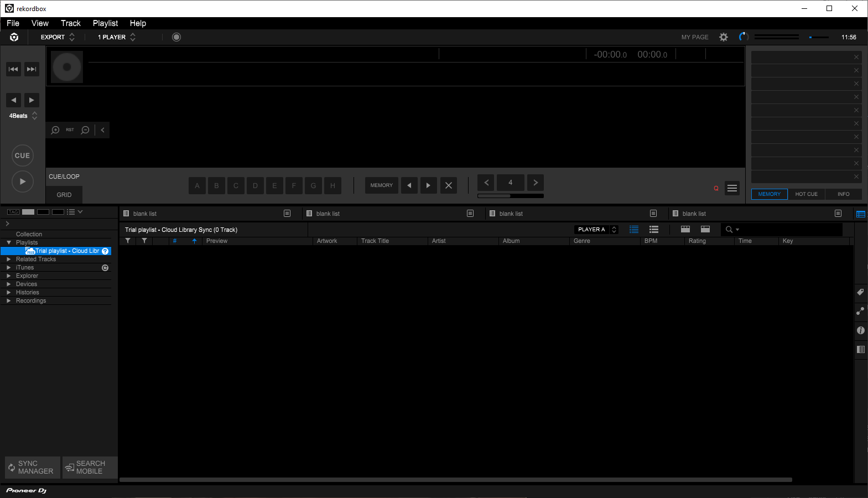Go to next memory cue

pos(429,185)
